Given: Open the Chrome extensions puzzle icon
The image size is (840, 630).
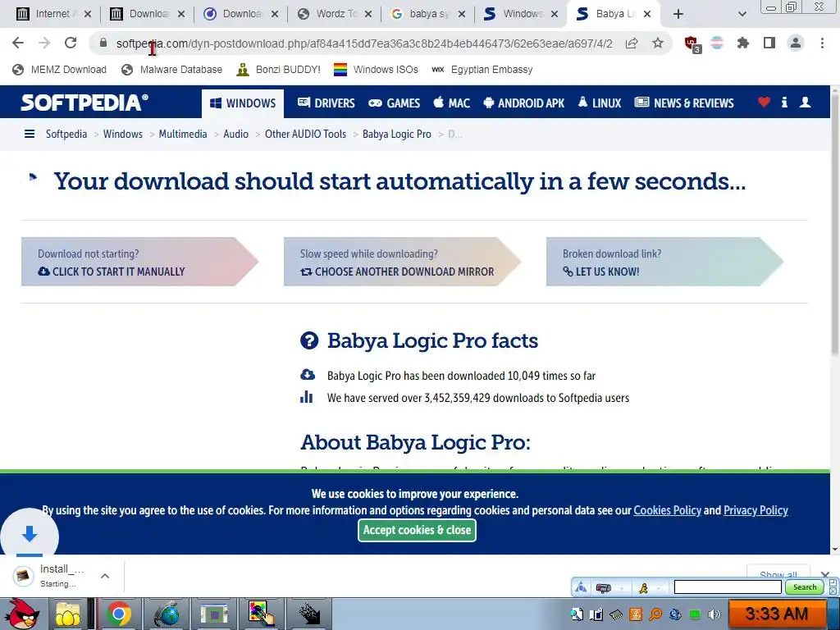Looking at the screenshot, I should click(x=743, y=43).
